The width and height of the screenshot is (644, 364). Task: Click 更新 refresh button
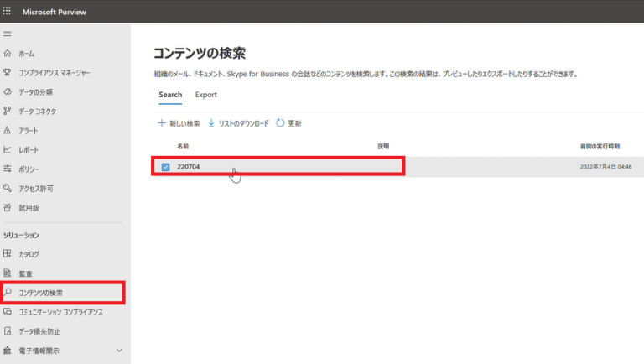coord(288,123)
